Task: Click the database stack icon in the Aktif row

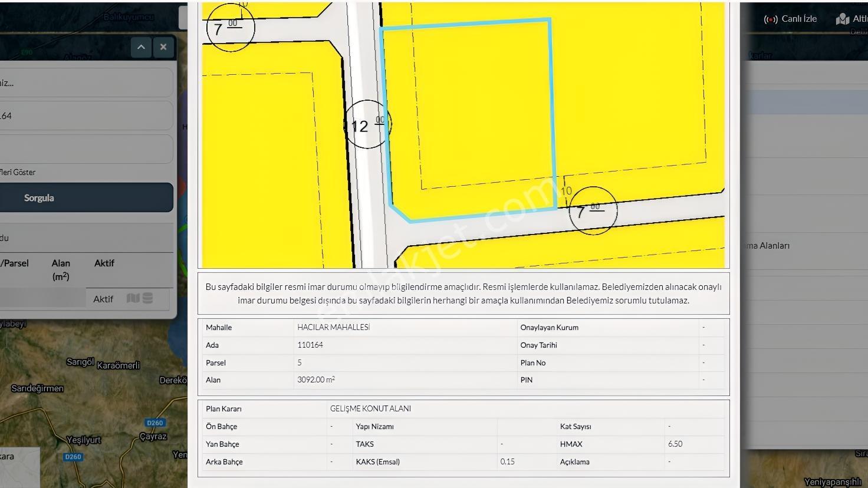Action: (x=147, y=298)
